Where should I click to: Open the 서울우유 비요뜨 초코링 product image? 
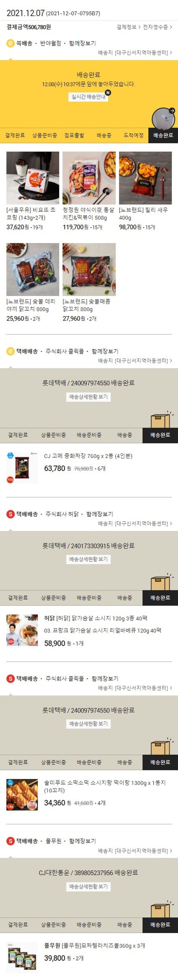33,178
